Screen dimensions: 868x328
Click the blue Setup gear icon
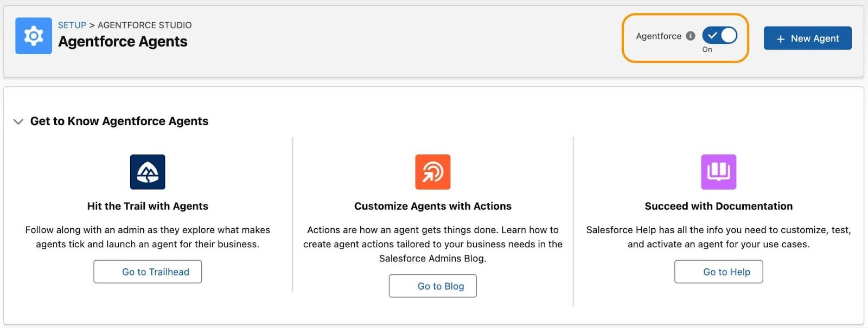pos(33,36)
